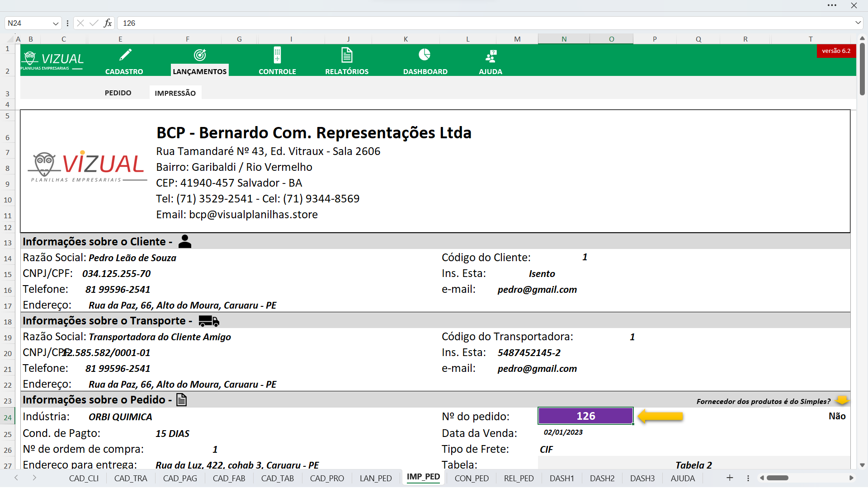
Task: Open the AJUDA sheet tab
Action: [683, 478]
